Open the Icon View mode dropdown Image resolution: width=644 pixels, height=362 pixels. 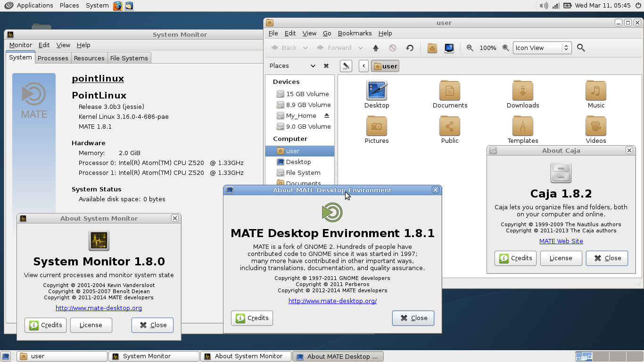542,48
